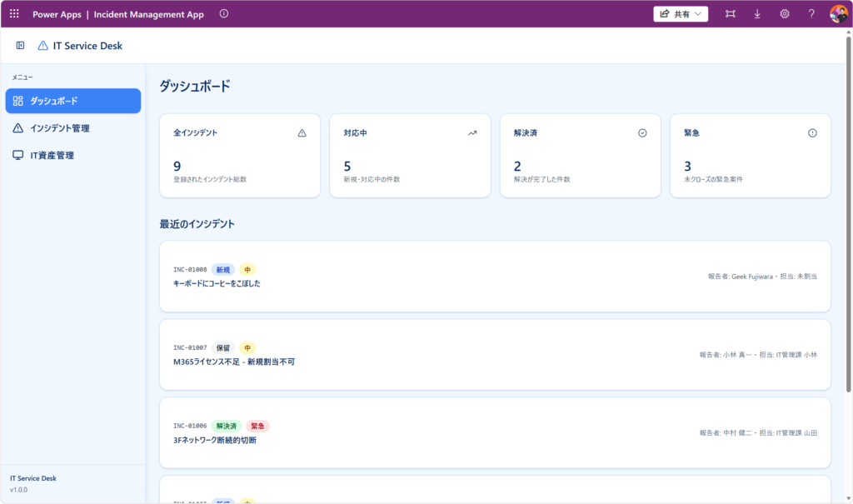Open incident INC-01008 keyboard coffee spill
Viewport: 853px width, 504px height.
[495, 277]
